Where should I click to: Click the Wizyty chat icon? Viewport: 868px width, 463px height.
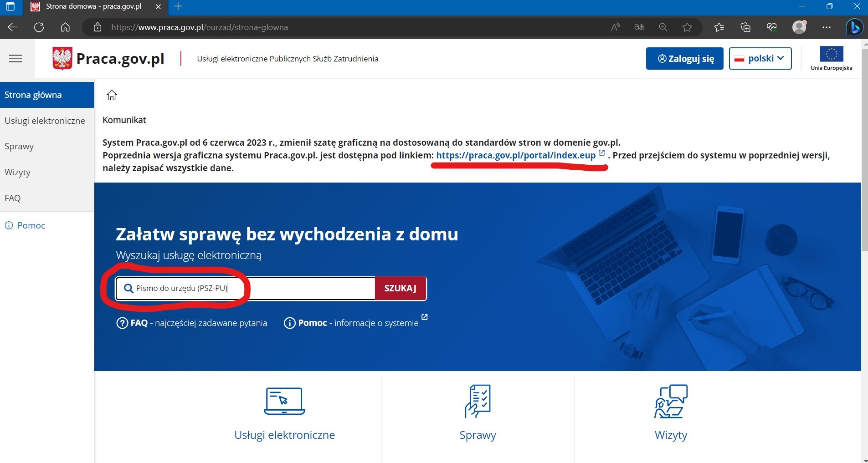(671, 401)
